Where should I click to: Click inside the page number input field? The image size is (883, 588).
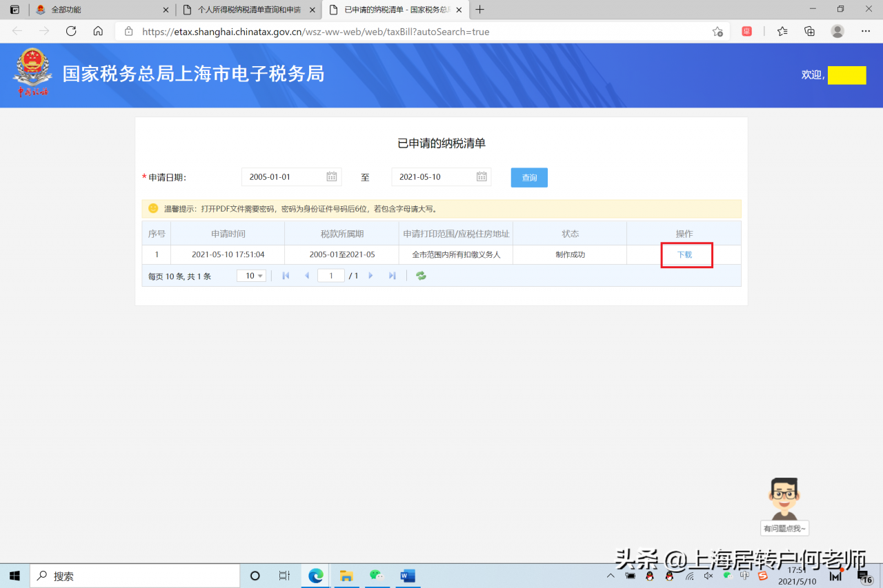tap(330, 274)
